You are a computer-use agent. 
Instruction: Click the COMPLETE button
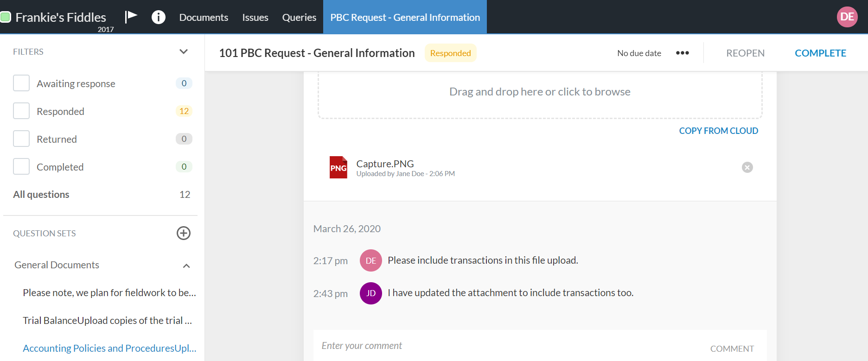tap(820, 53)
